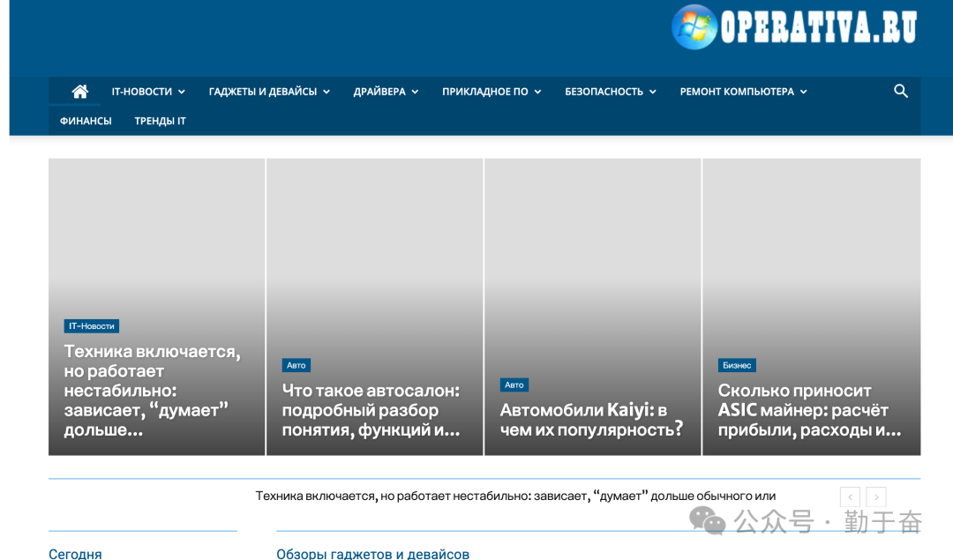Image resolution: width=953 pixels, height=560 pixels.
Task: Go to the home page icon
Action: [x=79, y=92]
